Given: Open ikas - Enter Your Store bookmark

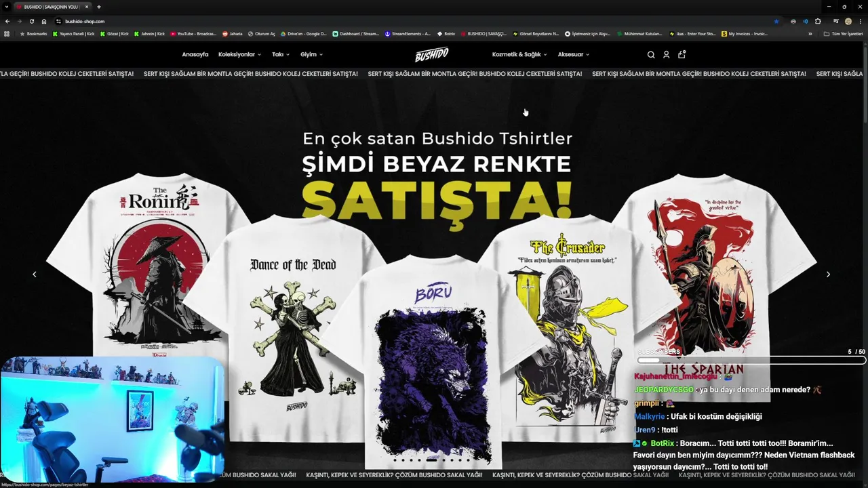Looking at the screenshot, I should [x=692, y=33].
